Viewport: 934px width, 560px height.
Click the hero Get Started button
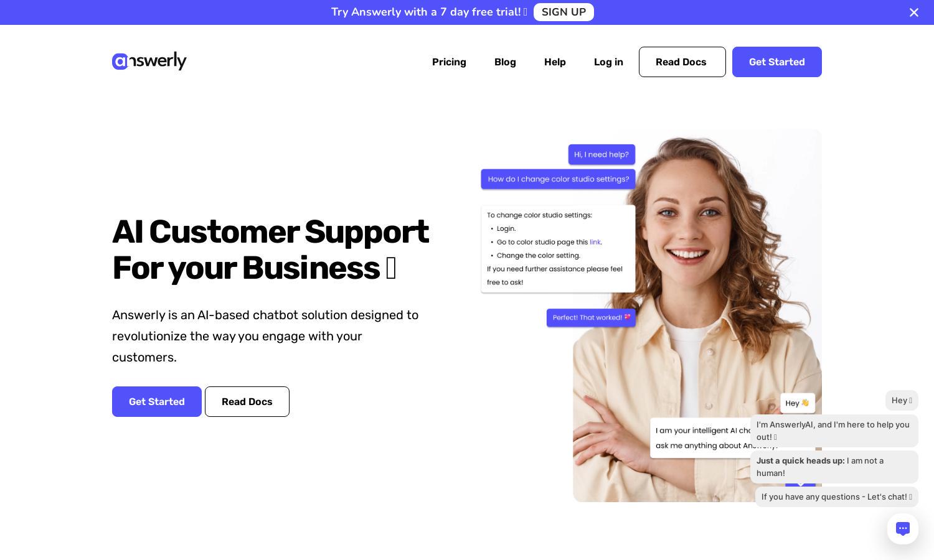[x=157, y=401]
